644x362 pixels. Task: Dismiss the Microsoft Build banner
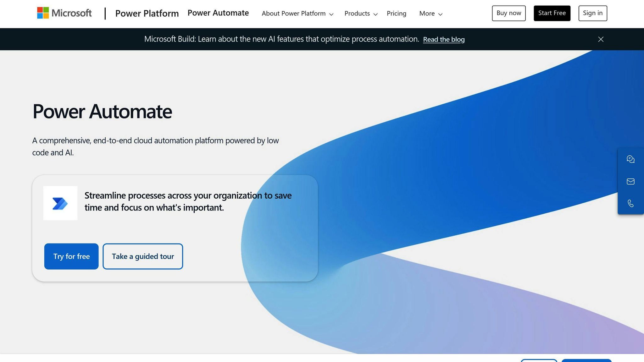601,39
